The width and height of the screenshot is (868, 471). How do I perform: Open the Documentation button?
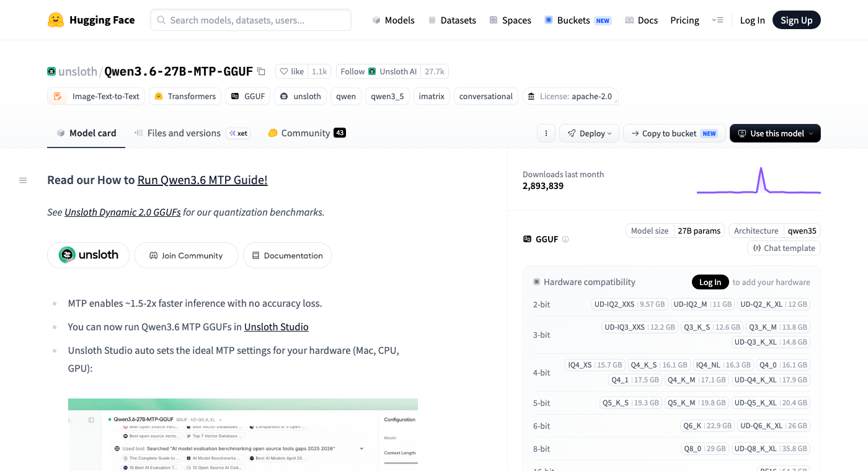click(x=287, y=255)
